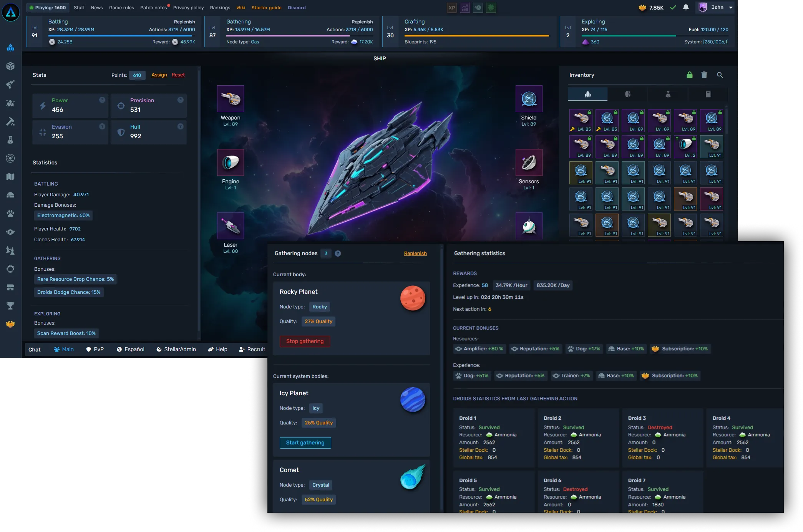
Task: Click the clover luck boost icon
Action: click(491, 8)
